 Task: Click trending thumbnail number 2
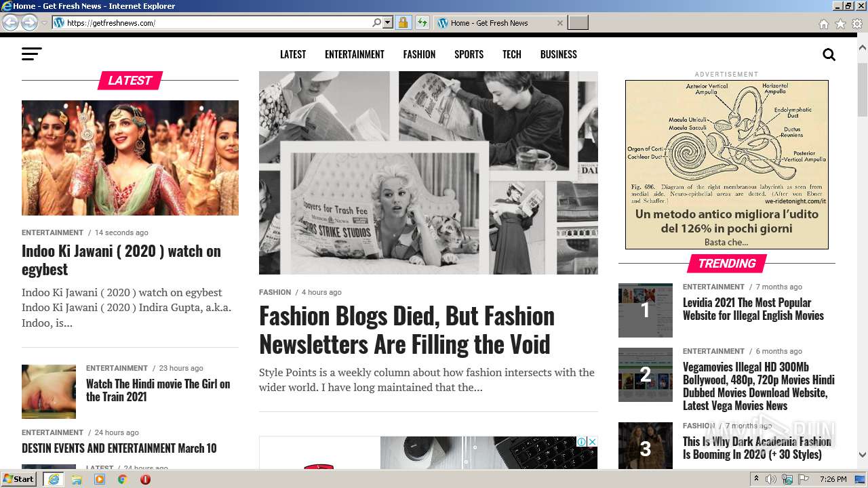(x=646, y=375)
